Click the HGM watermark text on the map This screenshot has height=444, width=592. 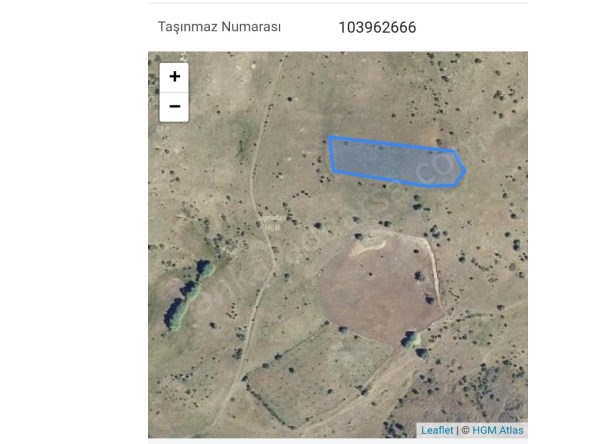tap(273, 228)
